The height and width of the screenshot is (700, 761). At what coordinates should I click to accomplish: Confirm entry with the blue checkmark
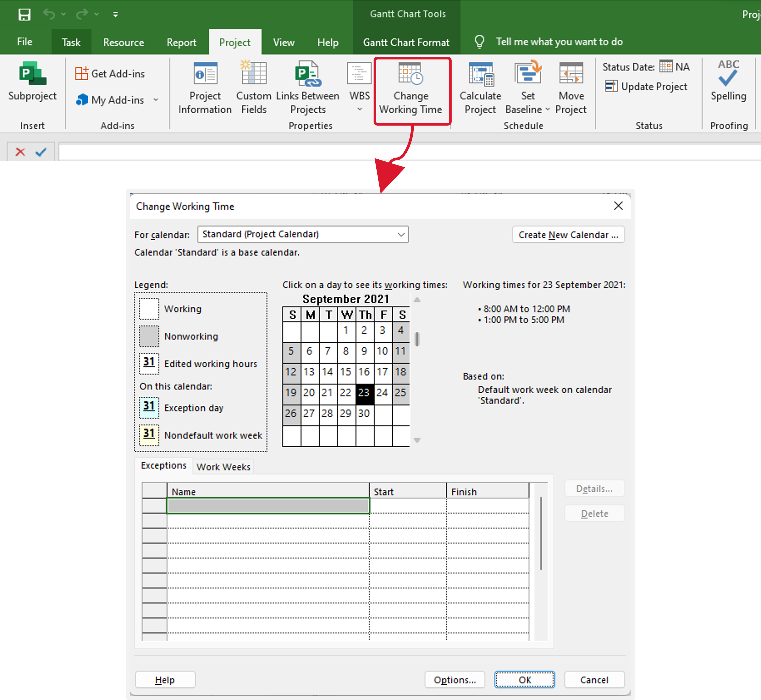click(41, 152)
